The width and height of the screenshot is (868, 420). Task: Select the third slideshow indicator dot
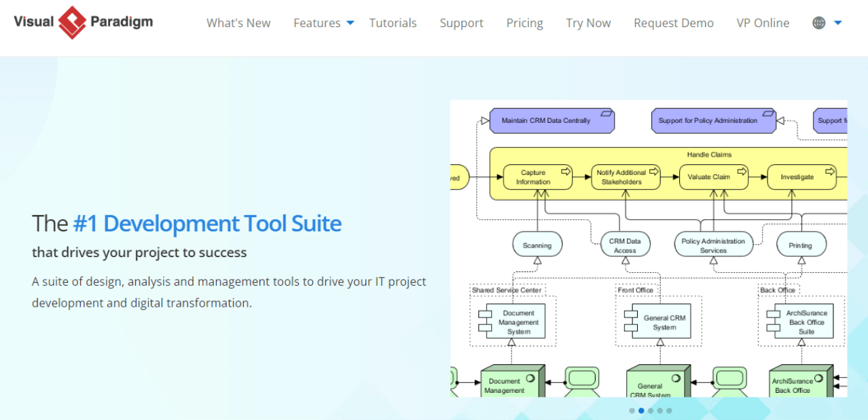pos(651,411)
